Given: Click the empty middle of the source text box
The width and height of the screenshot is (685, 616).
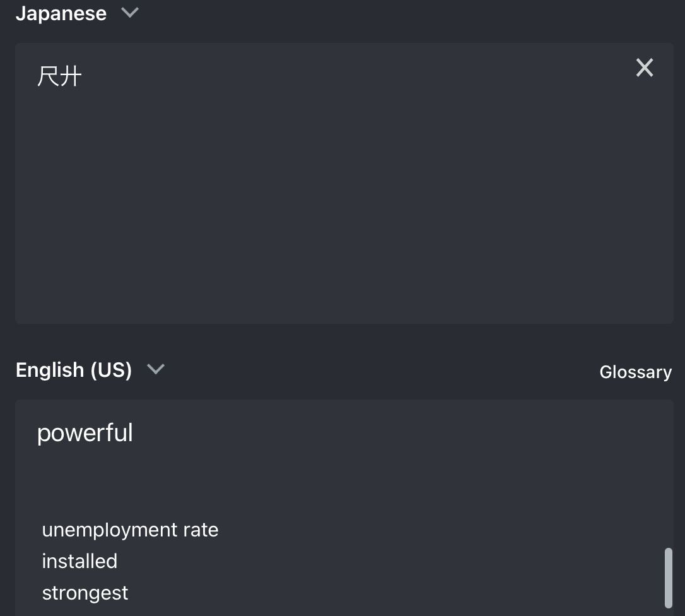Looking at the screenshot, I should click(x=344, y=189).
